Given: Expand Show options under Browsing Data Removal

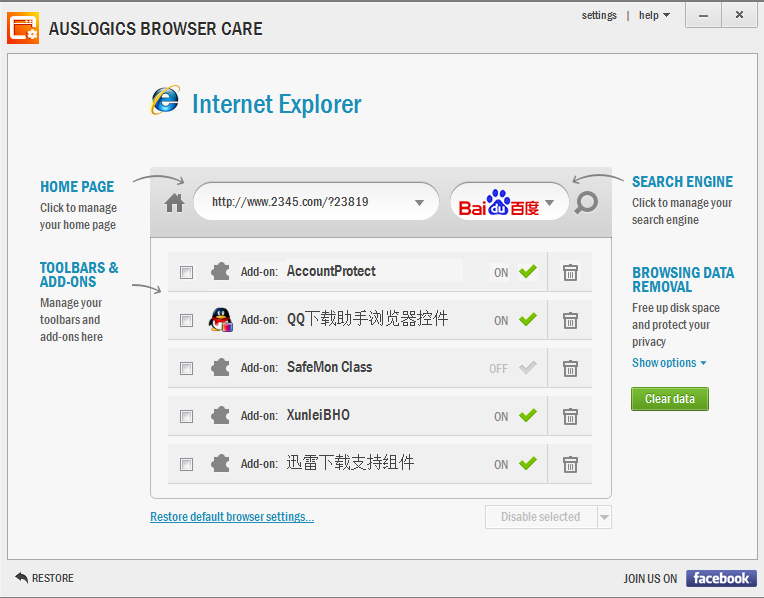Looking at the screenshot, I should click(668, 363).
